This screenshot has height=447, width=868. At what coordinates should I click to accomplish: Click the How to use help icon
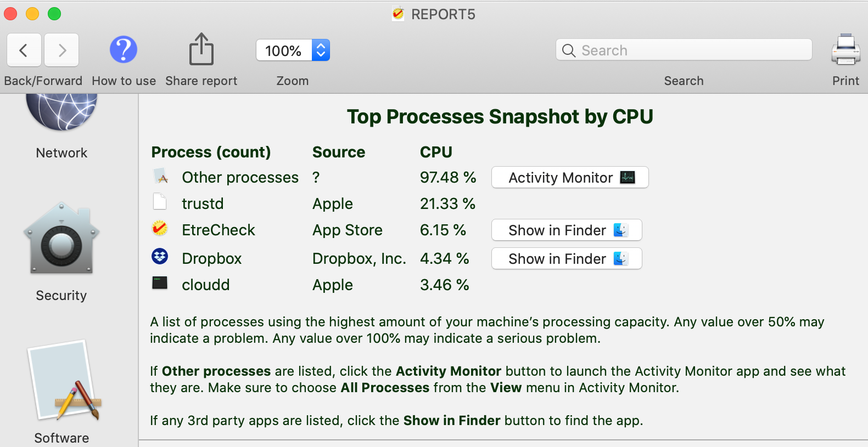tap(123, 49)
